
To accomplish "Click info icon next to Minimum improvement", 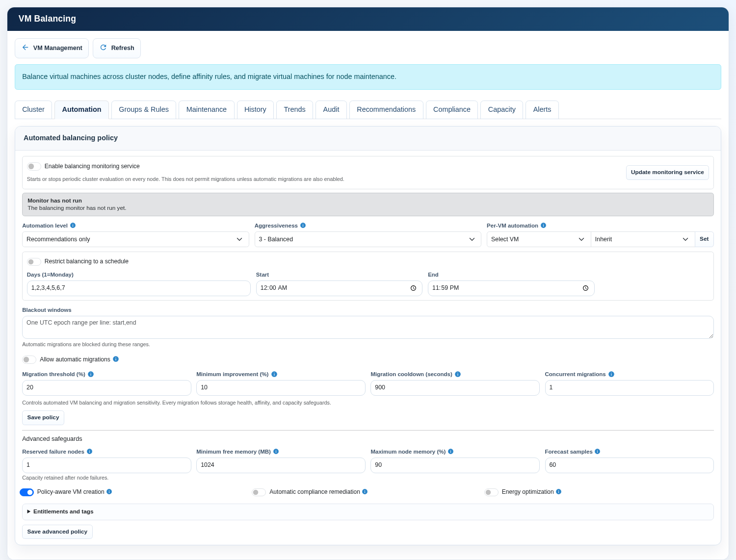I will 274,374.
